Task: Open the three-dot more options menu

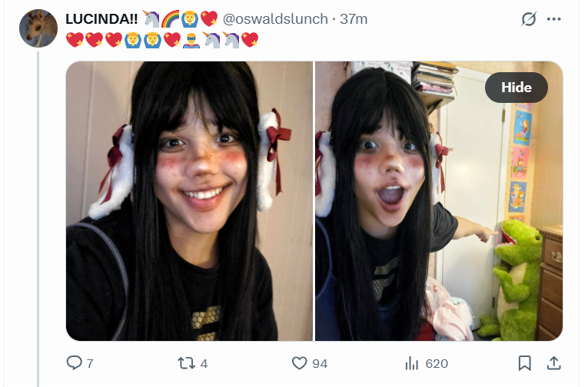Action: point(554,19)
